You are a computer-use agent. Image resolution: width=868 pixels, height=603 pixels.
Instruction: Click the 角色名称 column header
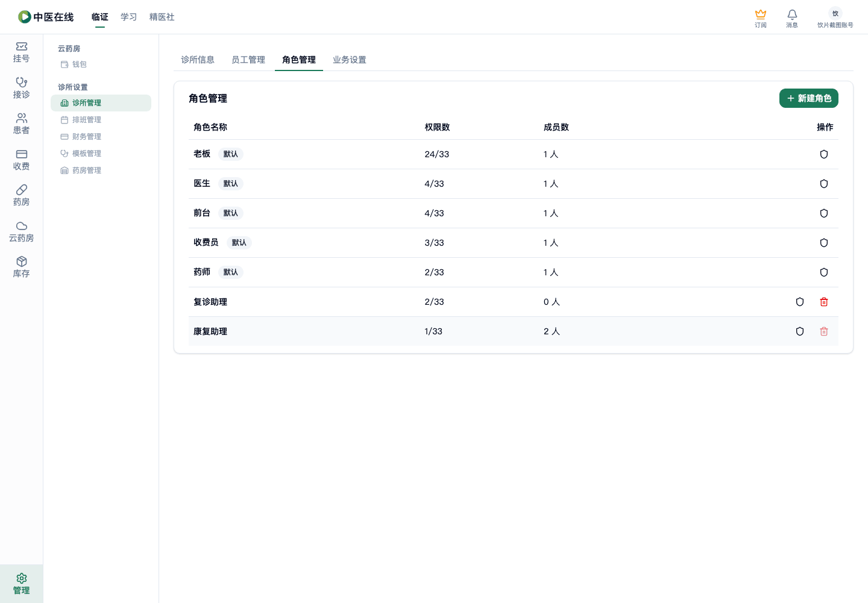(x=210, y=127)
